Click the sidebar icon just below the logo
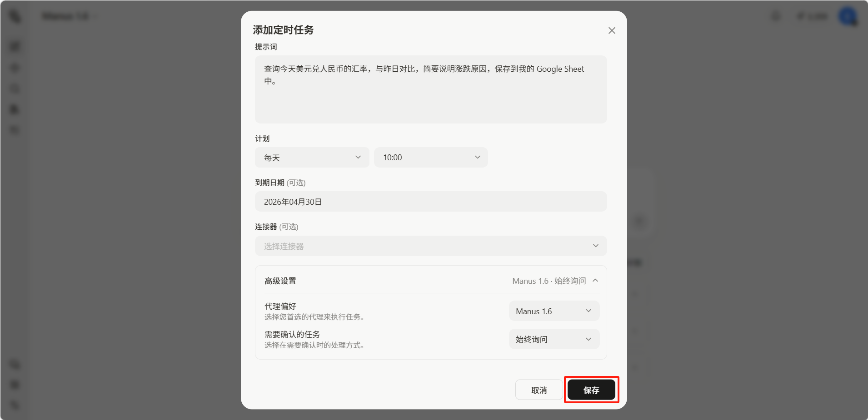 click(x=15, y=46)
